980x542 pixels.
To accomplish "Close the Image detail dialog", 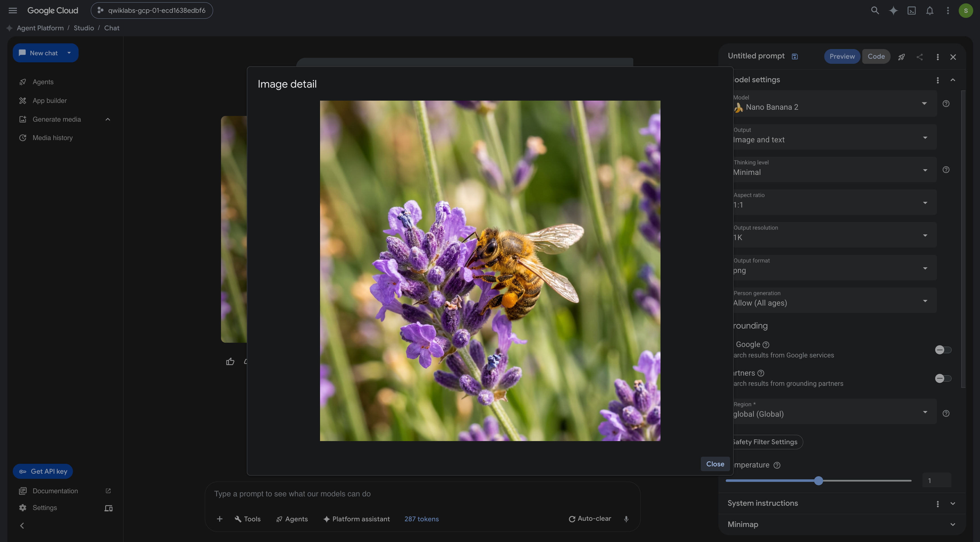I will (715, 464).
